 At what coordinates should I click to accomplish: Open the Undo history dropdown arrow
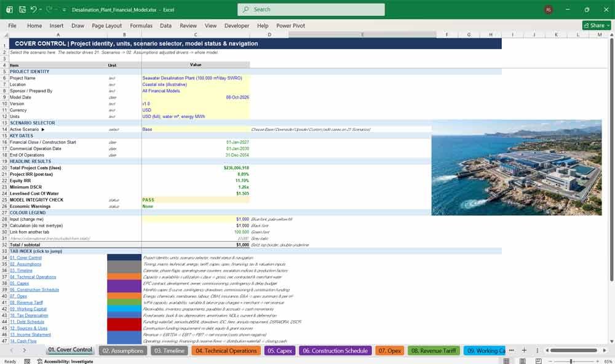(41, 9)
